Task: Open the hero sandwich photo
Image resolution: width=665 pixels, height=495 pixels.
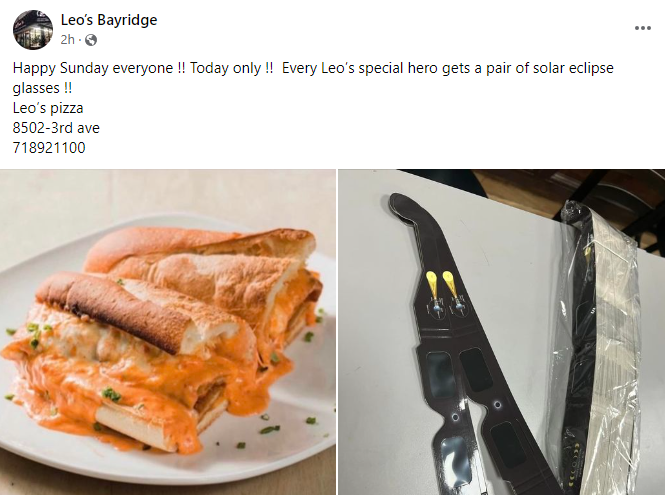Action: (168, 332)
